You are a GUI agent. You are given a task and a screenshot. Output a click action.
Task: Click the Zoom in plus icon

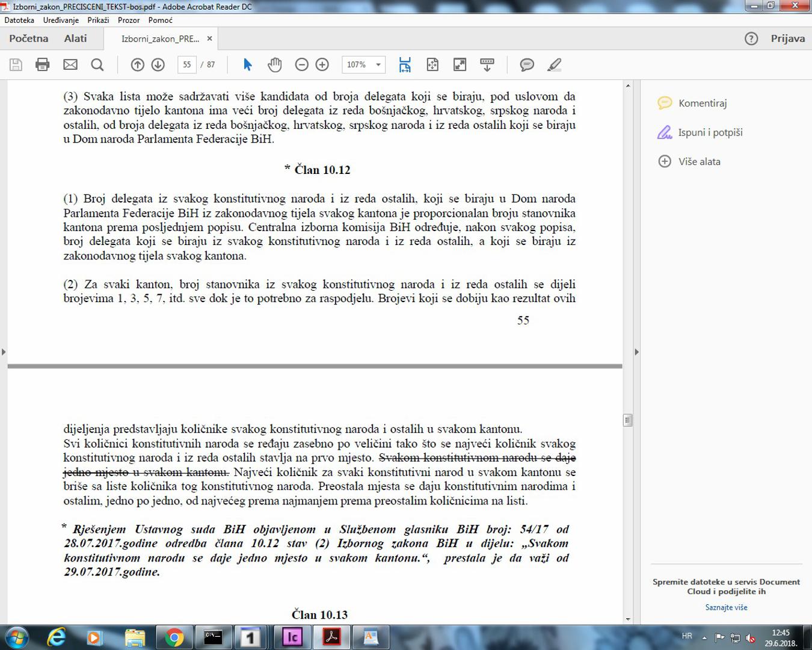(x=322, y=65)
